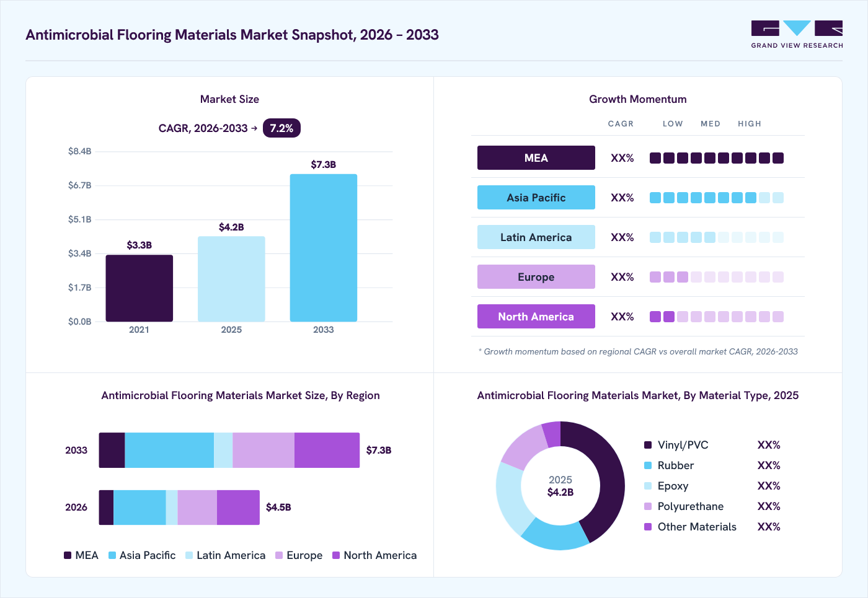Click the Europe segment of the 2026 region bar
Screen dimensions: 868x598
pos(197,508)
